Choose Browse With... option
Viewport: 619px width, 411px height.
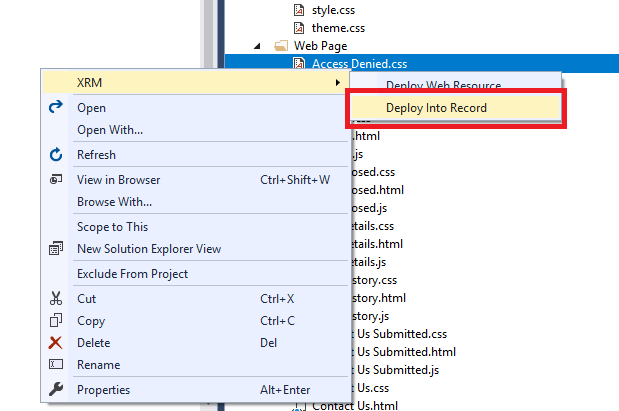click(x=112, y=202)
